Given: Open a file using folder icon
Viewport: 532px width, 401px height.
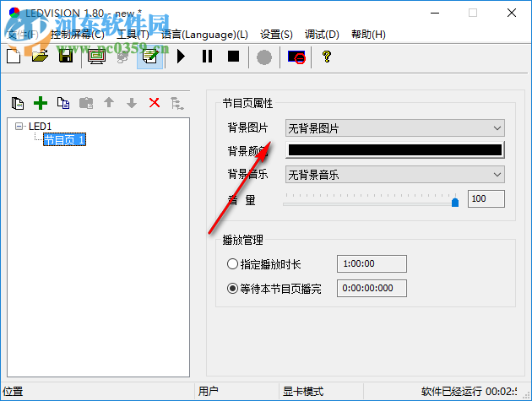Looking at the screenshot, I should [40, 57].
